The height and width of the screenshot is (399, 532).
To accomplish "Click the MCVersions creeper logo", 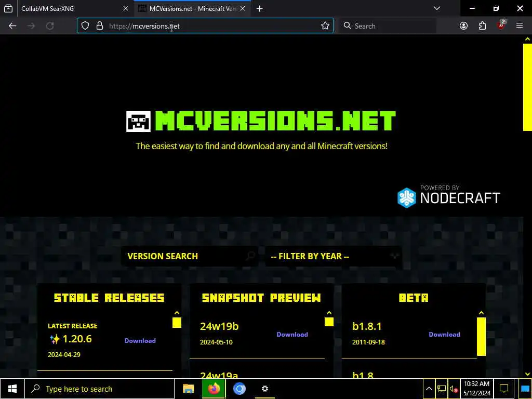I will point(138,121).
